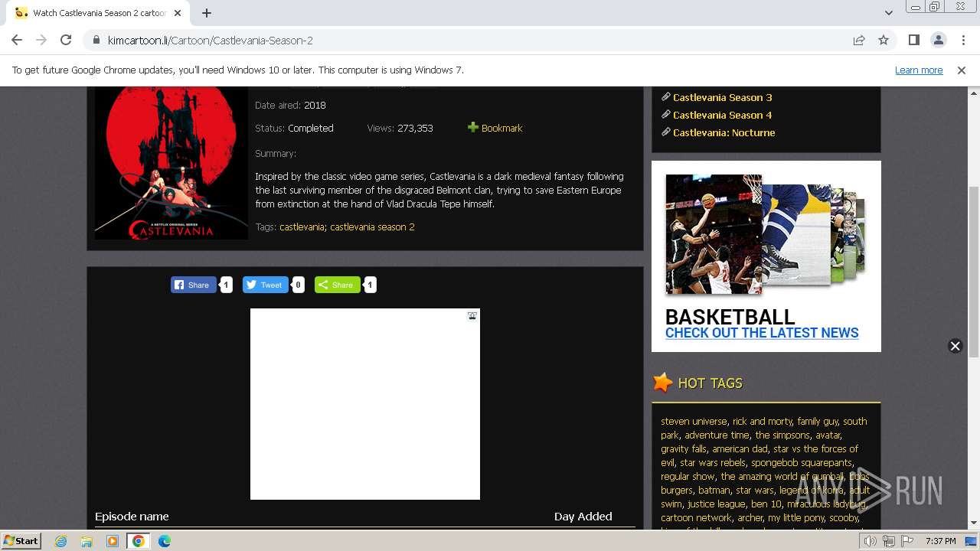Viewport: 980px width, 551px height.
Task: Click the Facebook share count 1
Action: coord(226,285)
